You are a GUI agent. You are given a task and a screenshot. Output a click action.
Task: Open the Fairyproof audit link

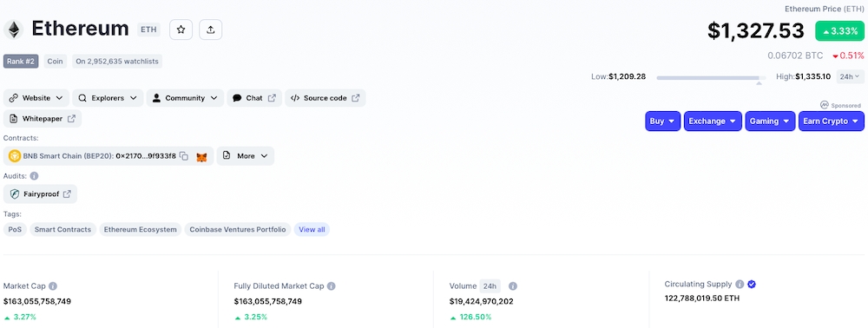coord(41,194)
